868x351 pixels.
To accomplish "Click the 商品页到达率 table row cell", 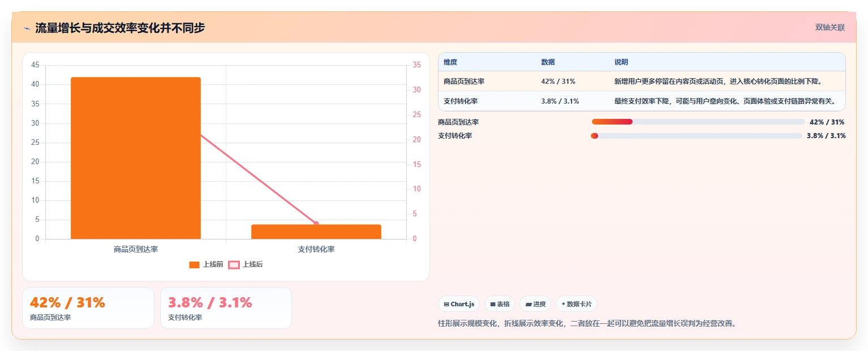I will pos(464,82).
